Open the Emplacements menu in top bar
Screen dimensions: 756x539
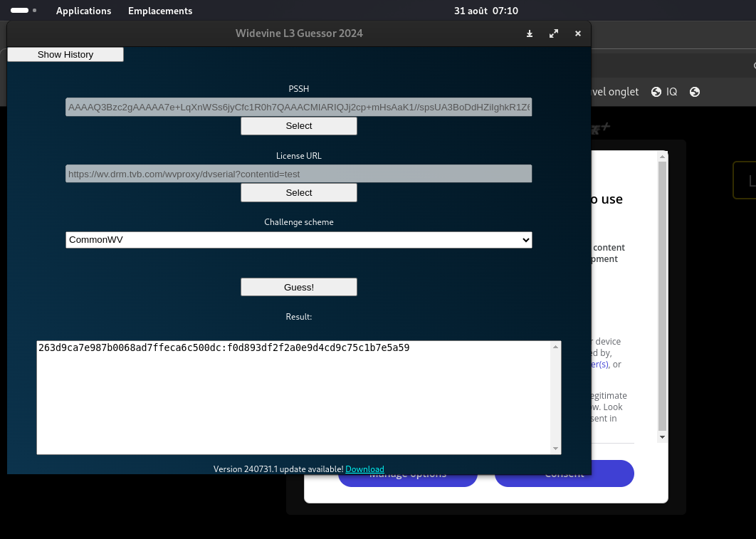pos(160,11)
